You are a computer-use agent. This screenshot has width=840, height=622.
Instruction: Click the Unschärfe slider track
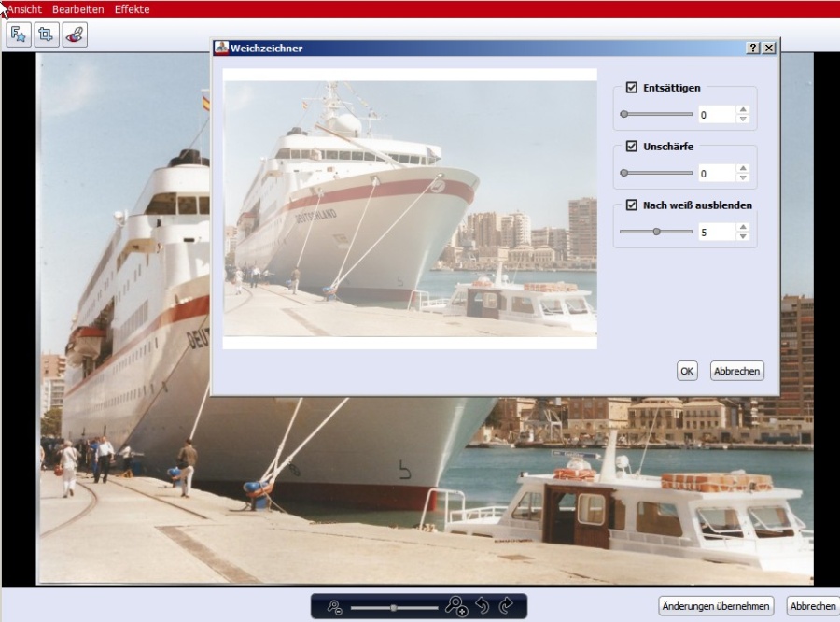[656, 173]
